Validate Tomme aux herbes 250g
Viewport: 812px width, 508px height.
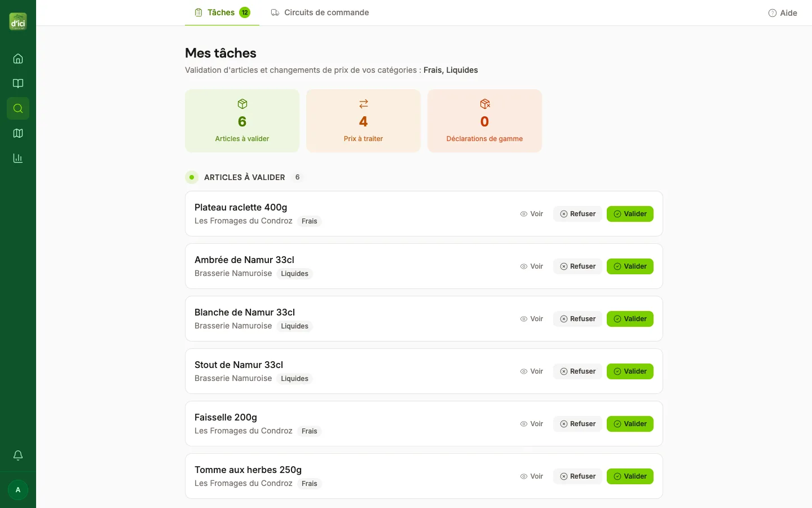click(630, 476)
